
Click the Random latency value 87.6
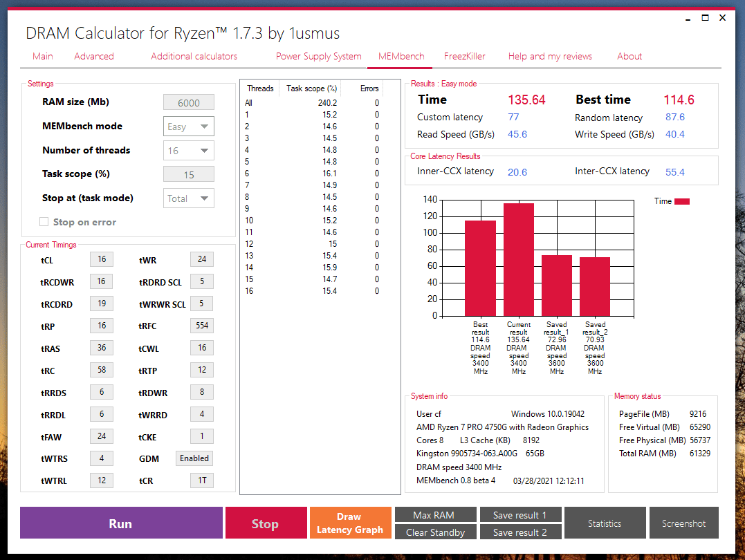(x=674, y=117)
